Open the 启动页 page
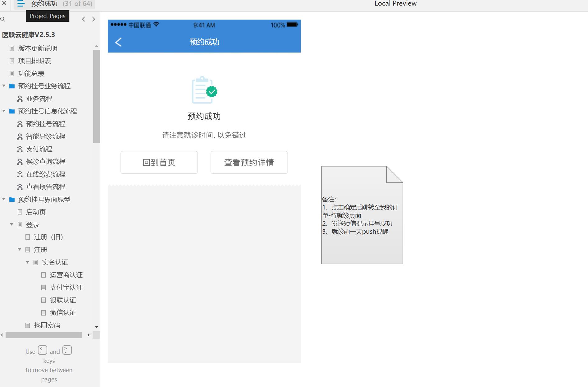 tap(36, 212)
